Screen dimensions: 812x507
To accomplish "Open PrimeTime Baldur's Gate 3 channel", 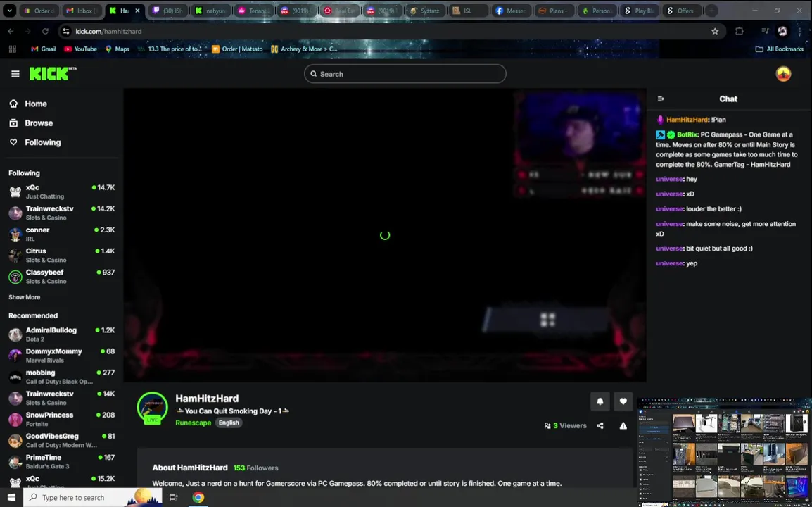I will pos(62,461).
